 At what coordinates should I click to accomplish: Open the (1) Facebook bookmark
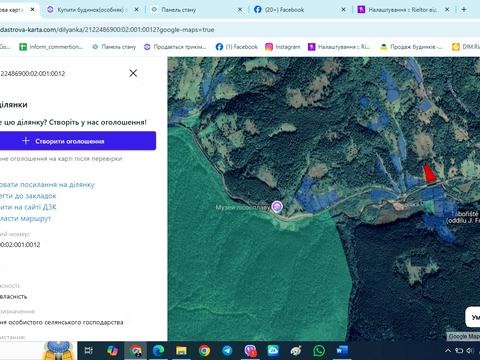click(x=237, y=47)
